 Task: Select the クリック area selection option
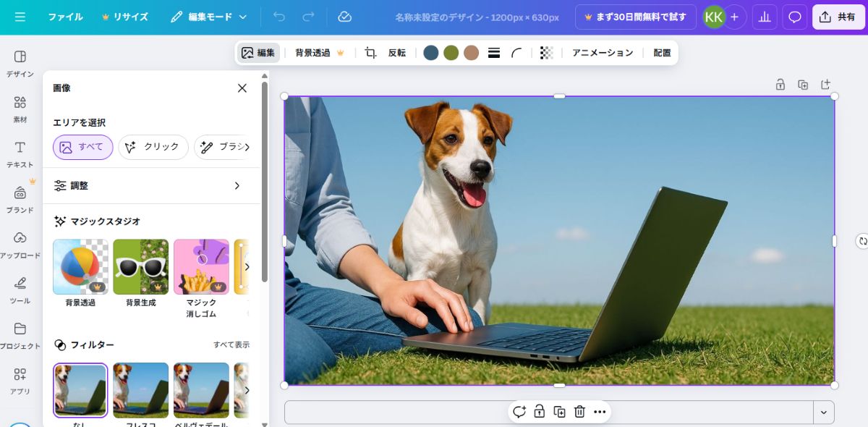click(x=153, y=147)
